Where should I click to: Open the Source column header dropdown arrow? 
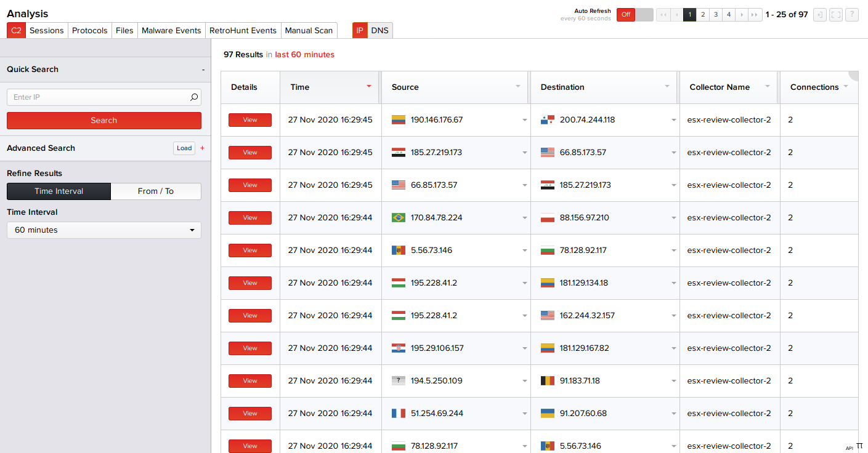pyautogui.click(x=518, y=86)
